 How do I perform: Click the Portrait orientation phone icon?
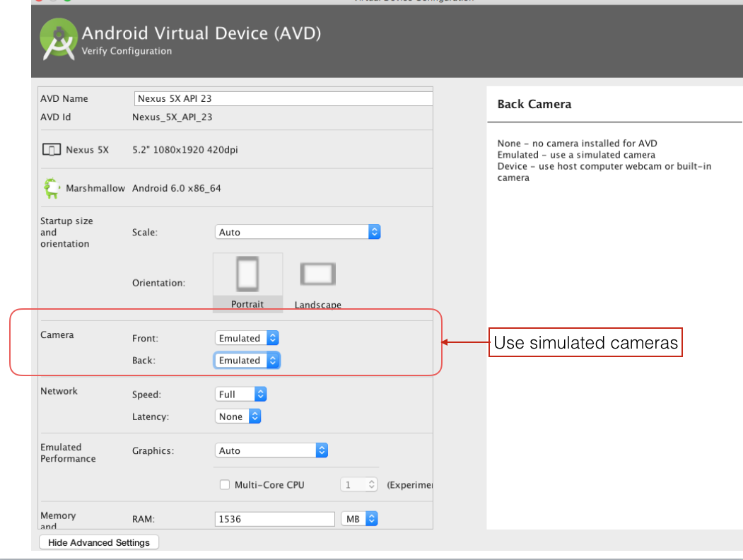(x=247, y=273)
